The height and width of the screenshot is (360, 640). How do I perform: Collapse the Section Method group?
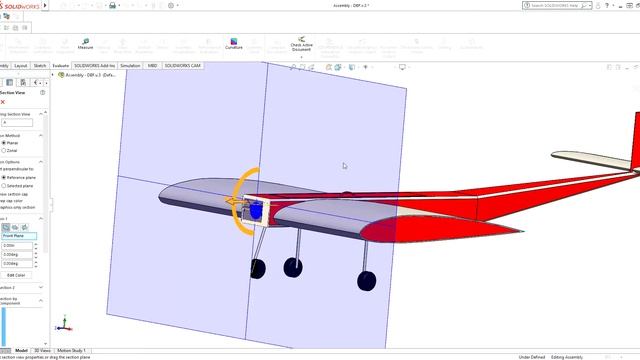click(41, 136)
